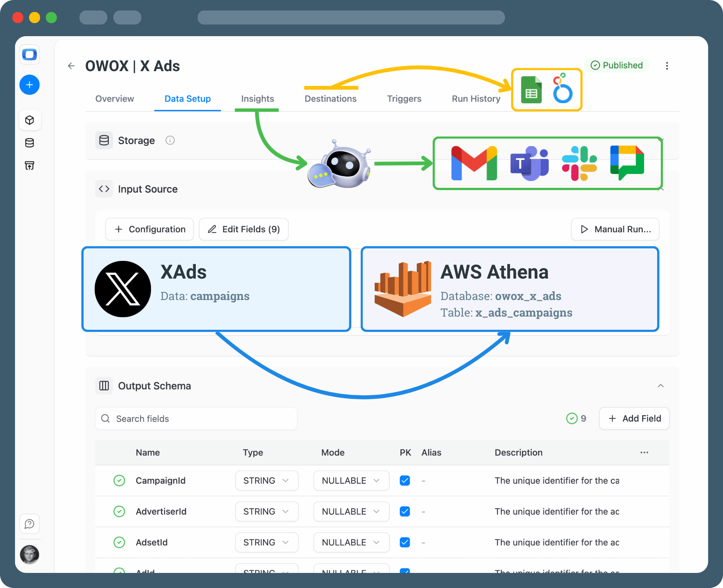This screenshot has height=588, width=723.
Task: Click the Storage info icon
Action: (170, 140)
